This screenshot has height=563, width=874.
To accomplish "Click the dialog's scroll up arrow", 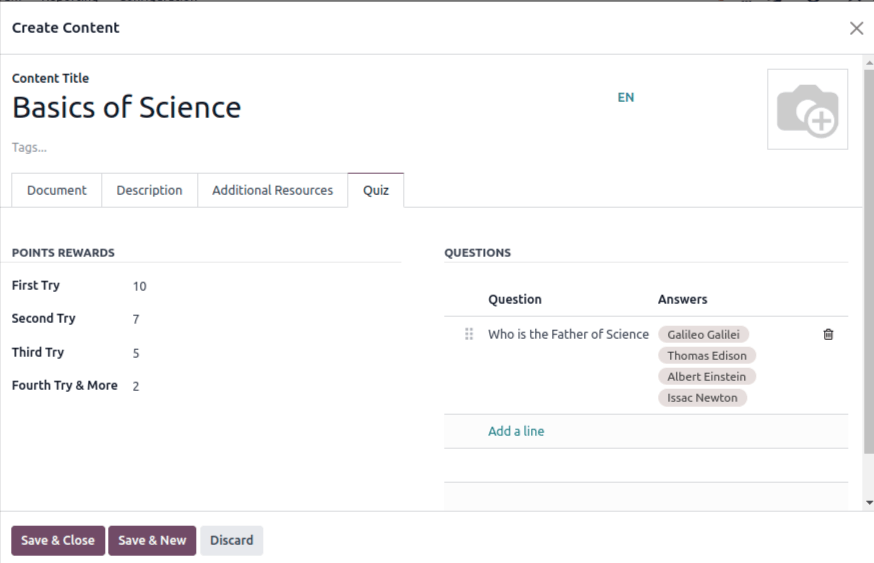I will pyautogui.click(x=869, y=63).
